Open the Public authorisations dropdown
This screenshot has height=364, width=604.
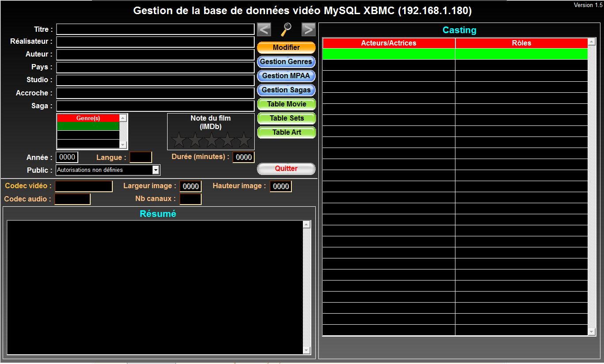pos(156,170)
